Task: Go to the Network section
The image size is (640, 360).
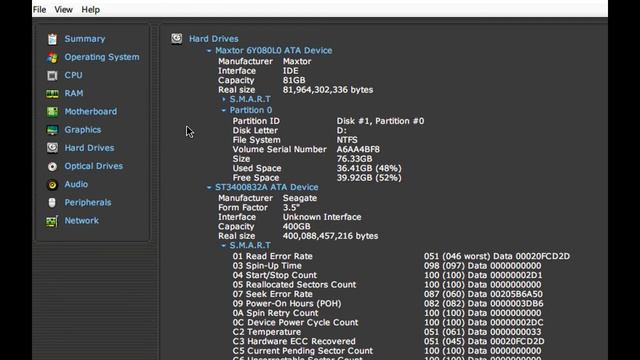Action: pyautogui.click(x=82, y=220)
